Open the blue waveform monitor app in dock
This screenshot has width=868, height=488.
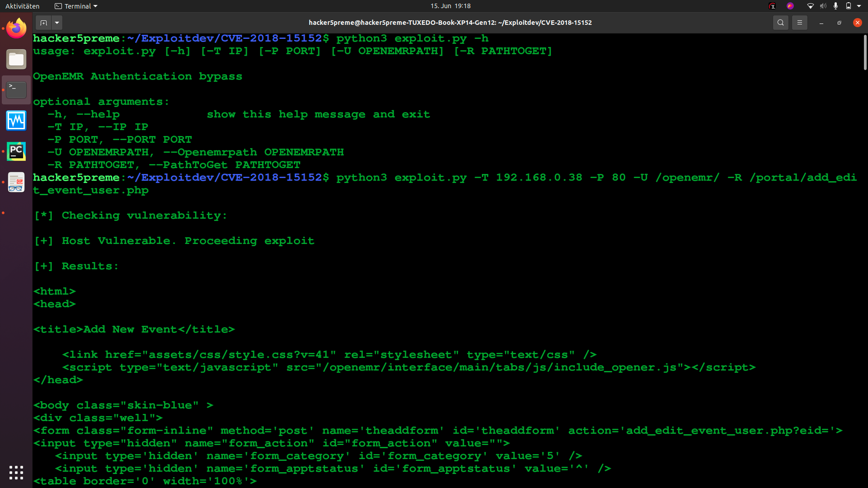(x=16, y=121)
